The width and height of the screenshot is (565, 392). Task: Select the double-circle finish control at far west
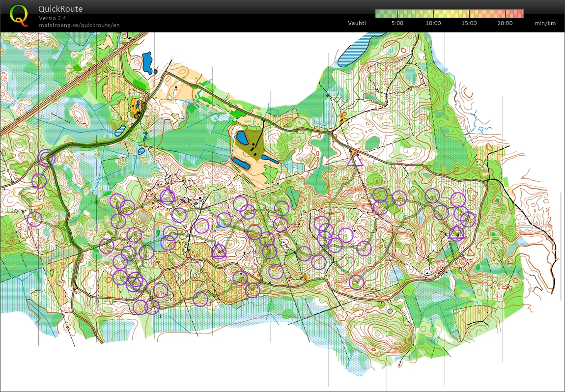pos(46,158)
